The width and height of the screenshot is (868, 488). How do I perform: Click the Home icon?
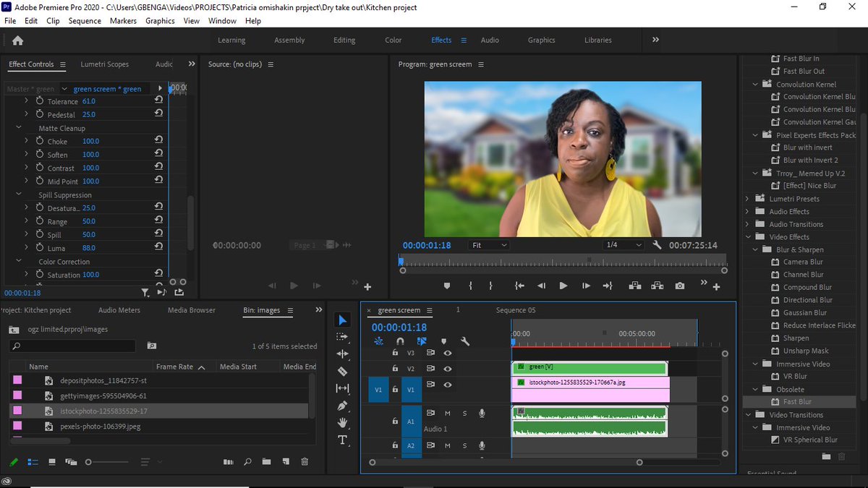18,40
